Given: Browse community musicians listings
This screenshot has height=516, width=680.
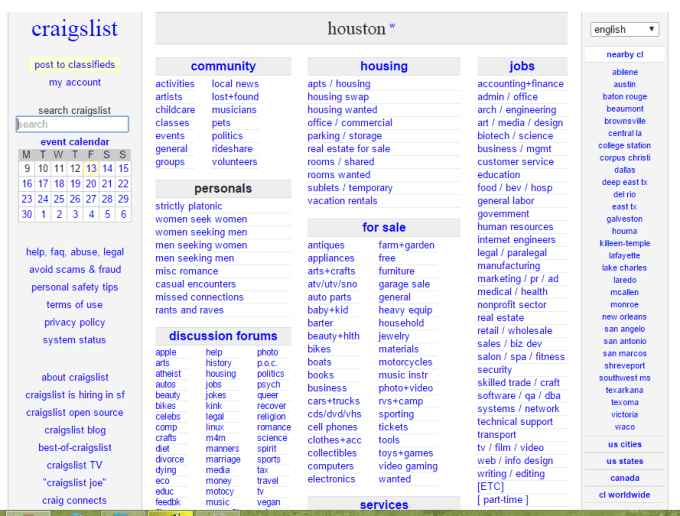Looking at the screenshot, I should pyautogui.click(x=234, y=110).
